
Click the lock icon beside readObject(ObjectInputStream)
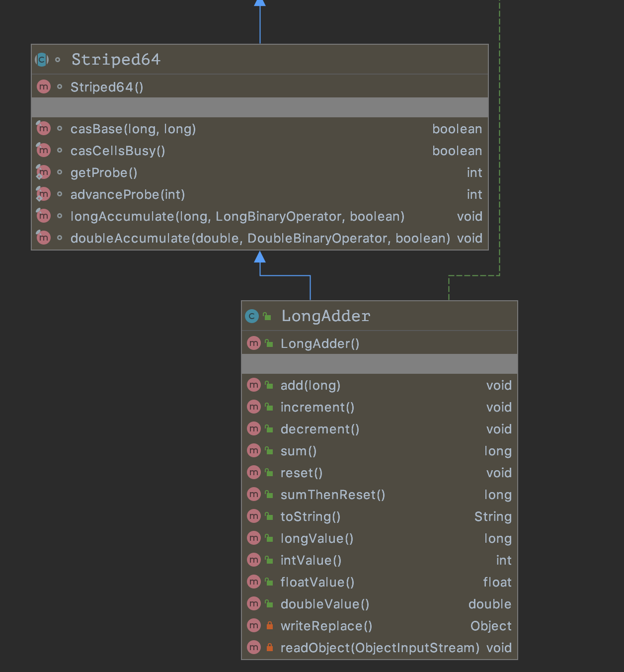pyautogui.click(x=269, y=648)
